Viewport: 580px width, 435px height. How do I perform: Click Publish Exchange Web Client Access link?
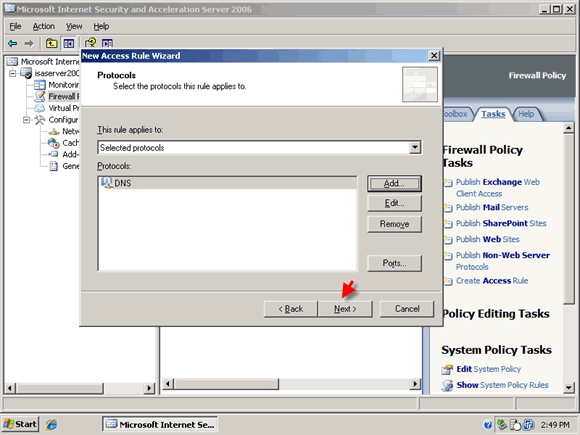pyautogui.click(x=498, y=188)
